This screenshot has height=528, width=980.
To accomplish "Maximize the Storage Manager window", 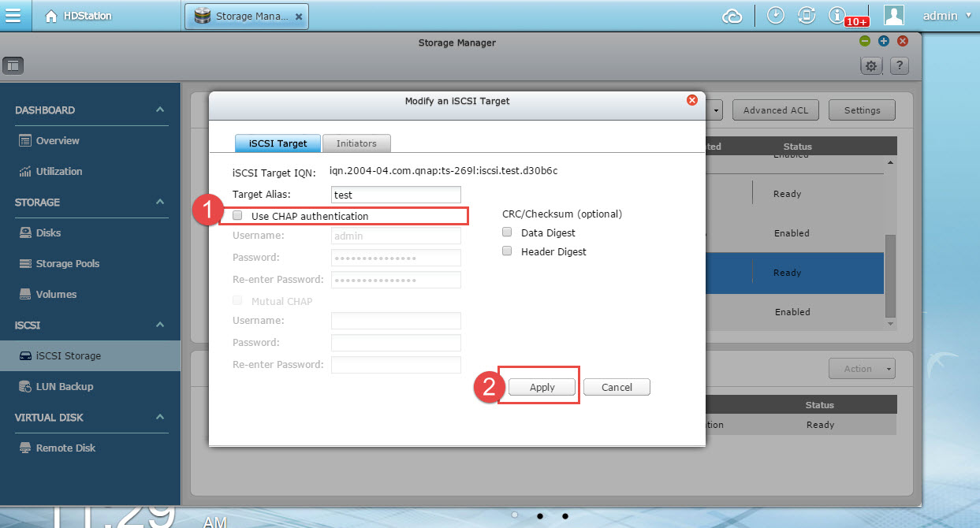I will tap(884, 41).
